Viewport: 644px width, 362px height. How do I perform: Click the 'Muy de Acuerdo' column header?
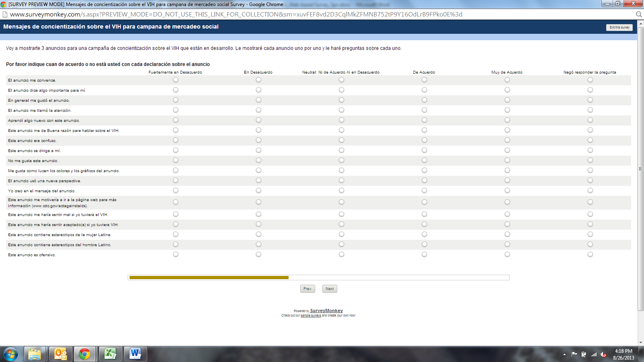pyautogui.click(x=507, y=72)
